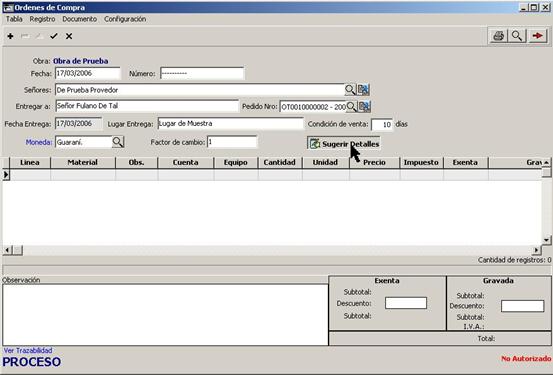The height and width of the screenshot is (375, 553).
Task: Select the Linea column header
Action: [x=30, y=162]
